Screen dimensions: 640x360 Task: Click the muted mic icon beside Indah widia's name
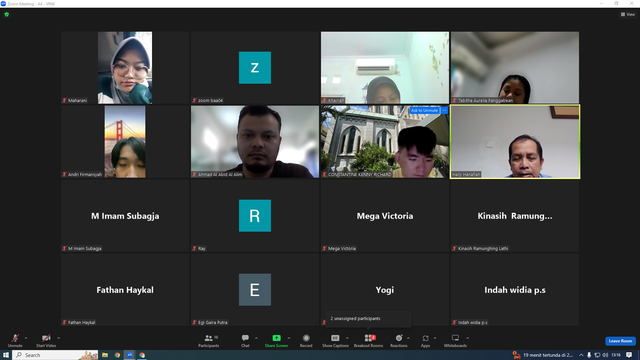(454, 322)
